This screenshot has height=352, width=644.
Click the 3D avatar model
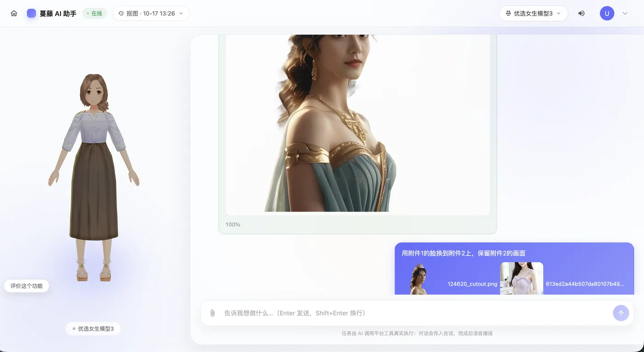click(94, 177)
